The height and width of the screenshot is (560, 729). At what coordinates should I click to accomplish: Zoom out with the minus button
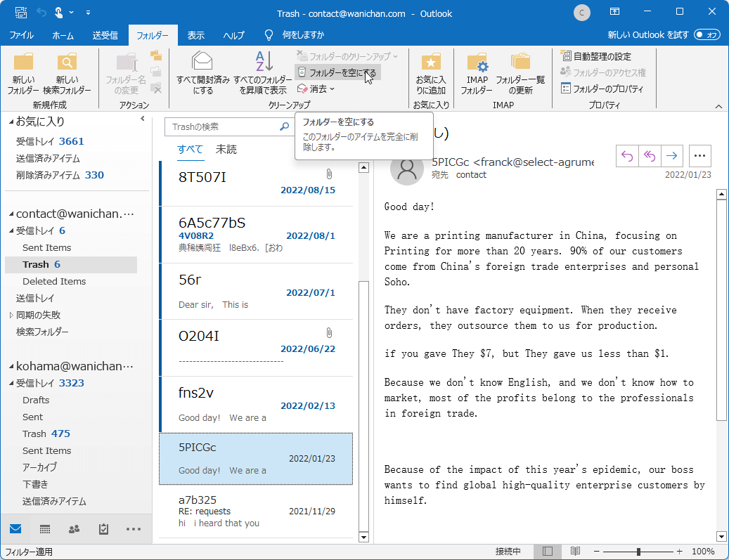pyautogui.click(x=597, y=552)
